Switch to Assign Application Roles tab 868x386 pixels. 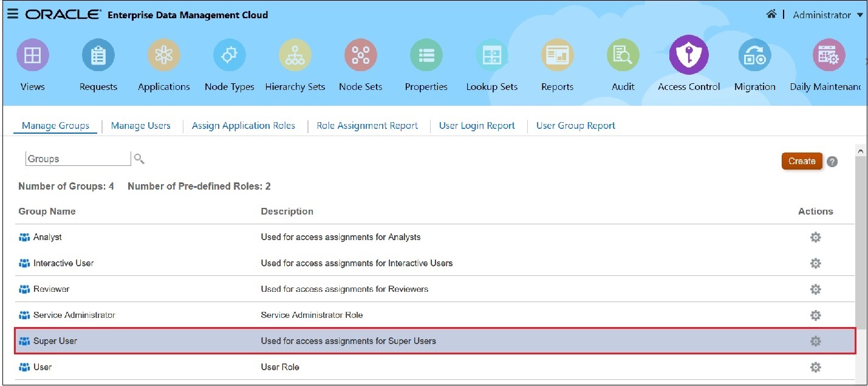pos(244,126)
